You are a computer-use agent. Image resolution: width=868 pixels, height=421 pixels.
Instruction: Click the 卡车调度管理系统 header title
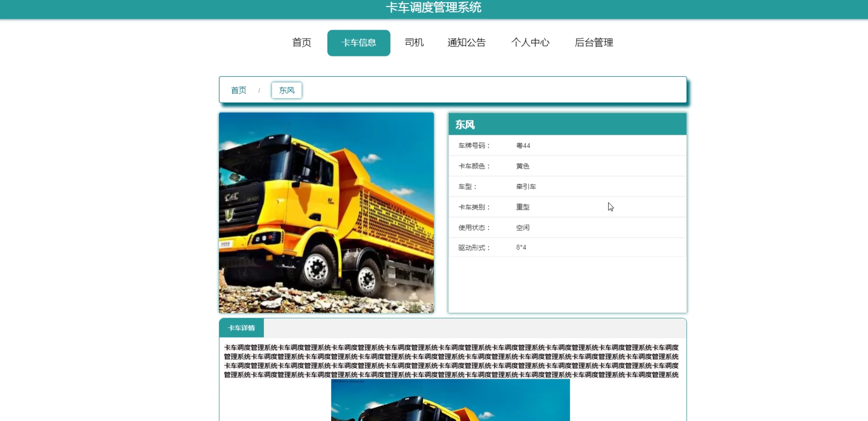tap(434, 7)
